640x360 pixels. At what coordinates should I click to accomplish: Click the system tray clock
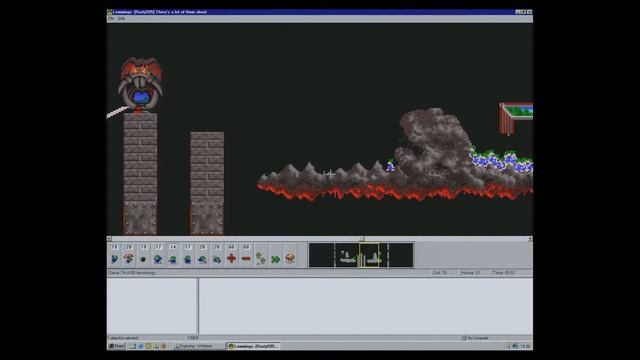tap(525, 346)
